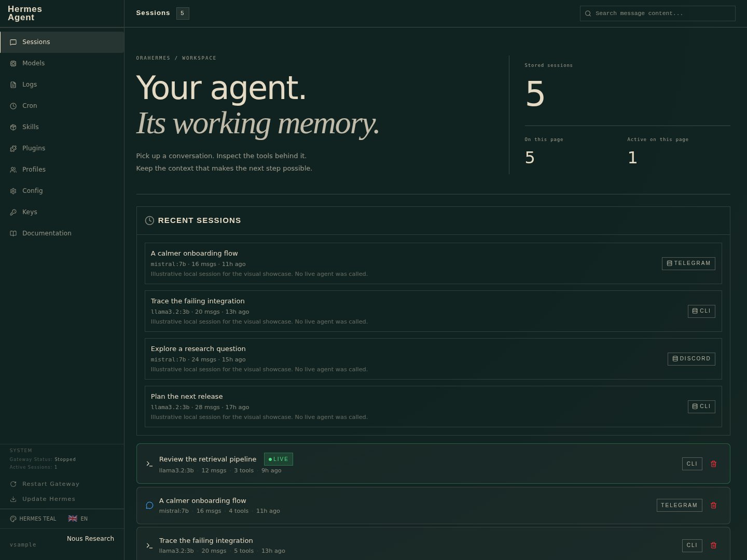Image resolution: width=747 pixels, height=560 pixels.
Task: Click Gateway Status Stopped text
Action: tap(43, 459)
